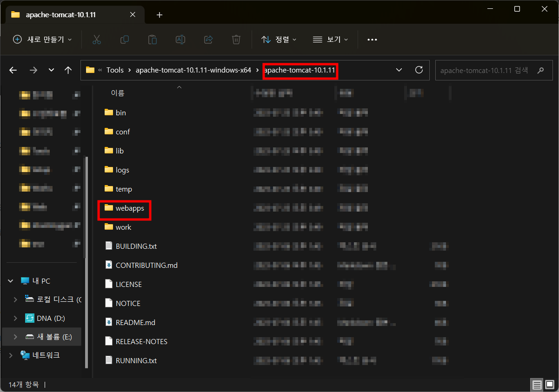This screenshot has height=392, width=559.
Task: Go back with the left arrow
Action: click(x=13, y=70)
